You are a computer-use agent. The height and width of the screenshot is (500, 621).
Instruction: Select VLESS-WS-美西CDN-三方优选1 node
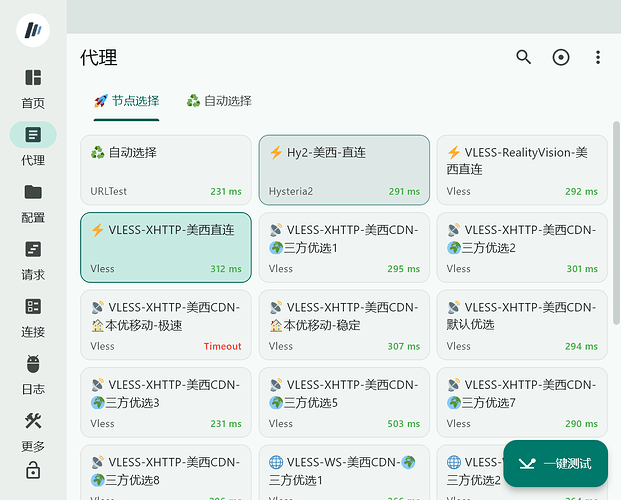(x=344, y=472)
